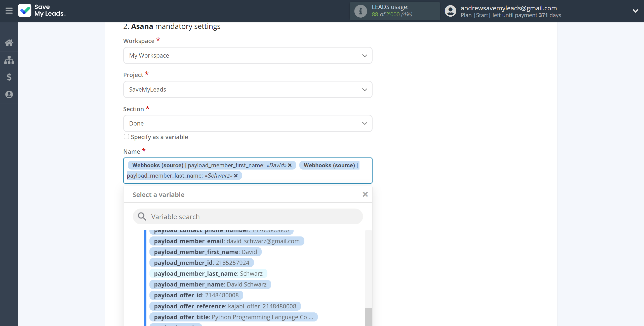This screenshot has width=644, height=326.
Task: Focus the Variable search field
Action: (248, 217)
